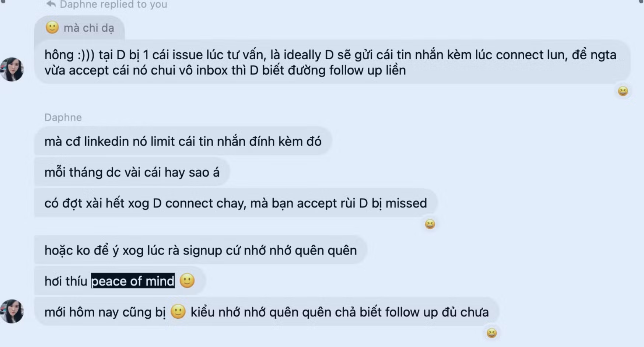Click the laughing reaction under 'follow up đủ chưa'
This screenshot has width=644, height=347.
491,333
